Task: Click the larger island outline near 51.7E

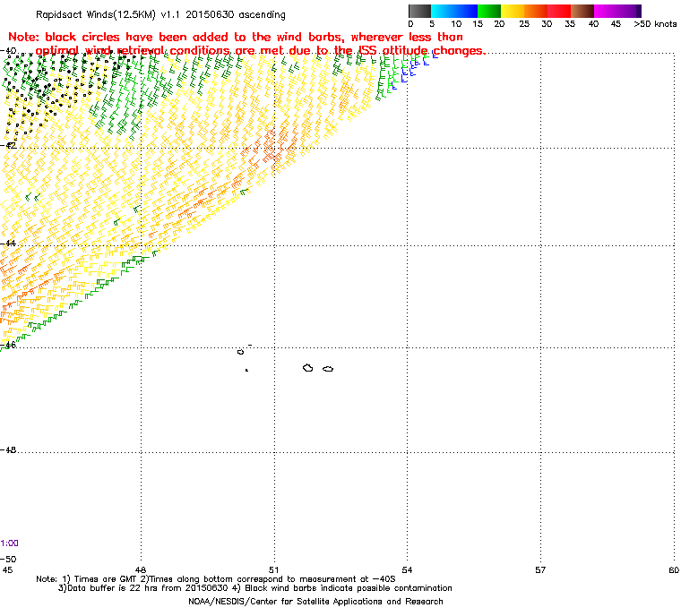Action: coord(307,368)
